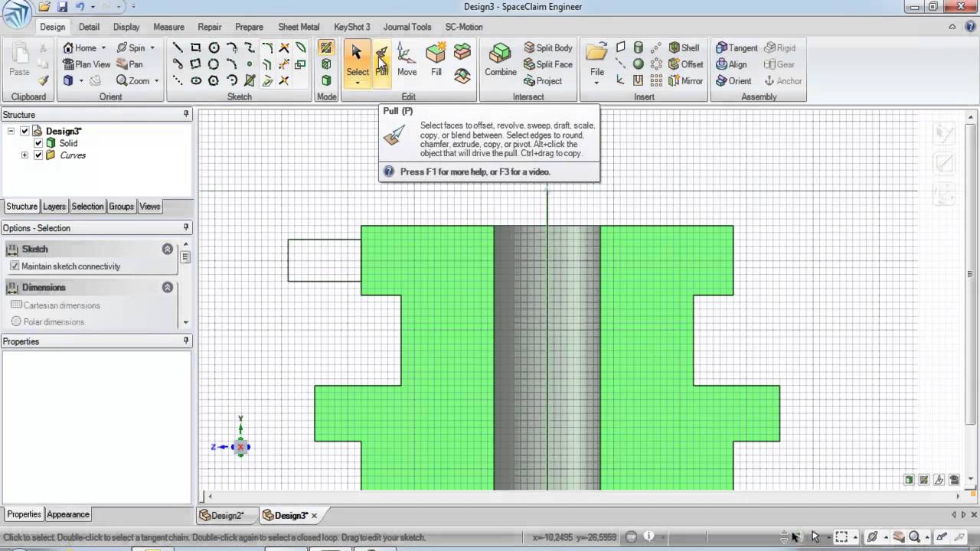This screenshot has width=980, height=551.
Task: Collapse the Dimensions options section
Action: click(x=167, y=288)
